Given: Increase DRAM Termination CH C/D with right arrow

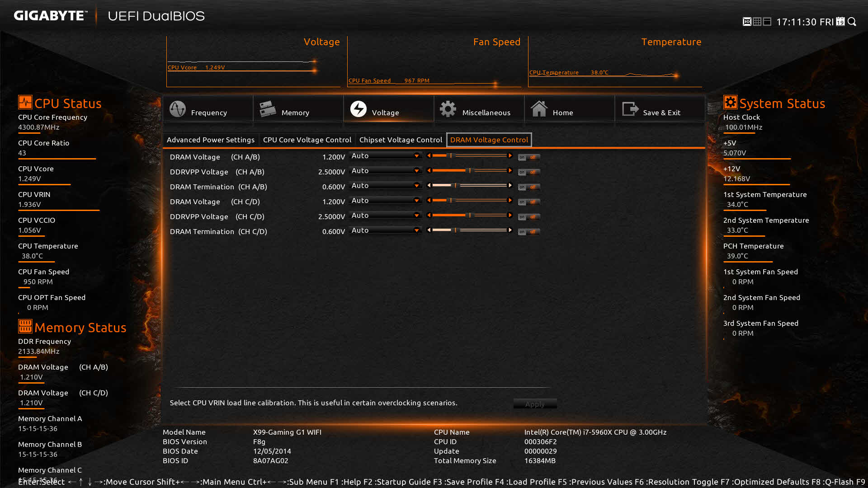Looking at the screenshot, I should click(510, 230).
